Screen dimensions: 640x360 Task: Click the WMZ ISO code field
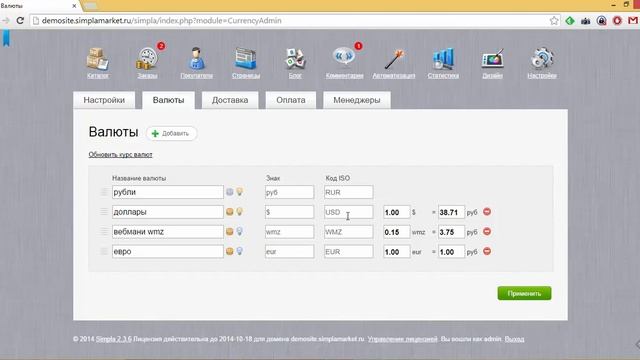tap(349, 231)
